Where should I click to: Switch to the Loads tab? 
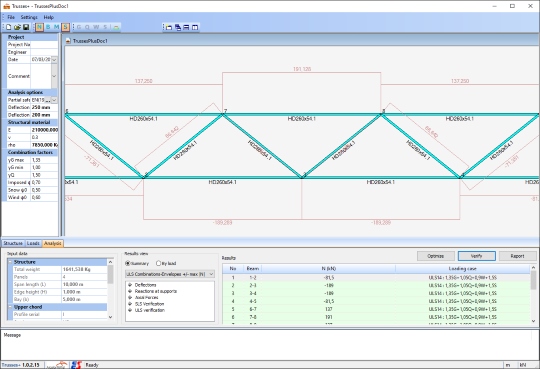click(33, 243)
